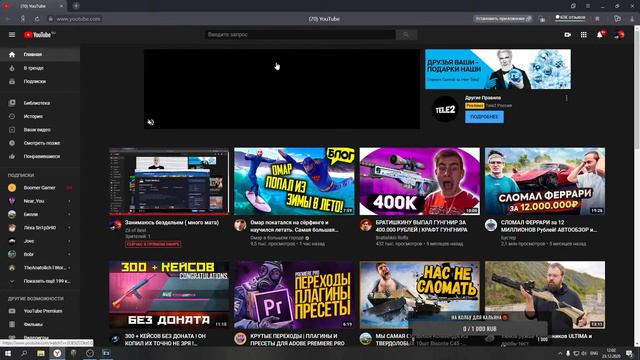Close the (70) YouTube tab
Viewport: 640px width, 360px height.
(x=61, y=6)
